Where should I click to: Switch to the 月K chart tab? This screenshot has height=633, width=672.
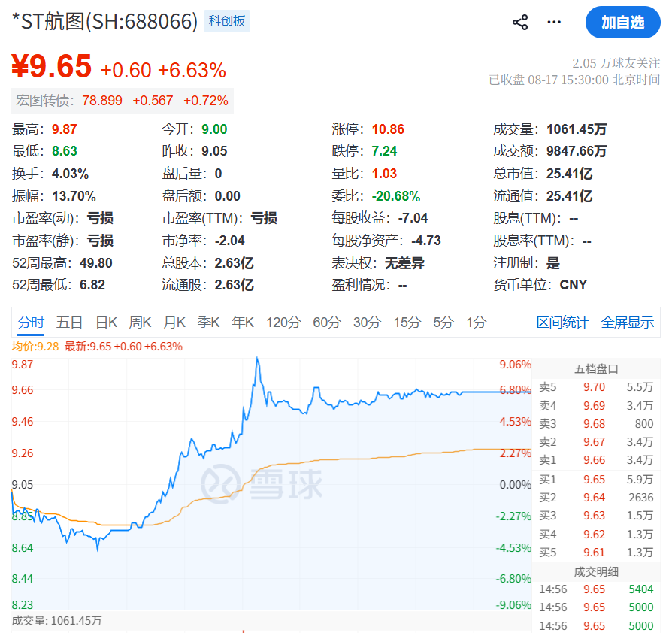174,323
